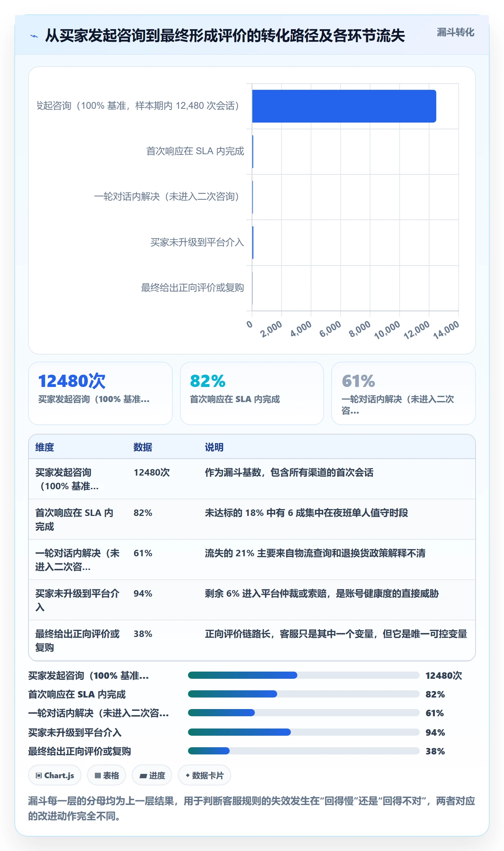Screen dimensions: 504x851
Task: Select the 数据卡片 chip
Action: [204, 775]
